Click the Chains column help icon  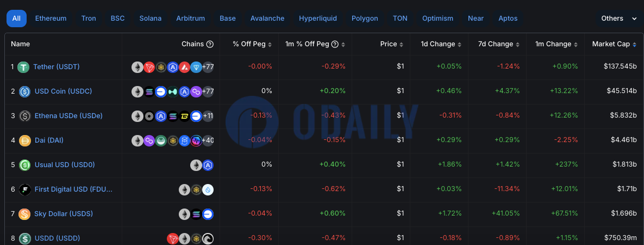[210, 44]
